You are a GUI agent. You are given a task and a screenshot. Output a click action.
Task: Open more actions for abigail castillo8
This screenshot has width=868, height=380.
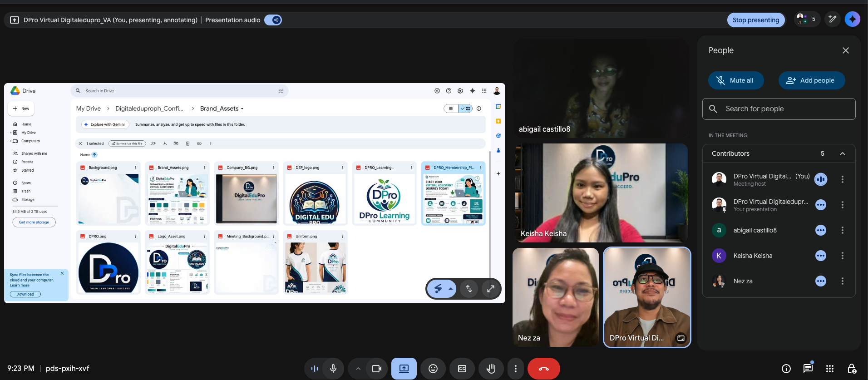843,230
